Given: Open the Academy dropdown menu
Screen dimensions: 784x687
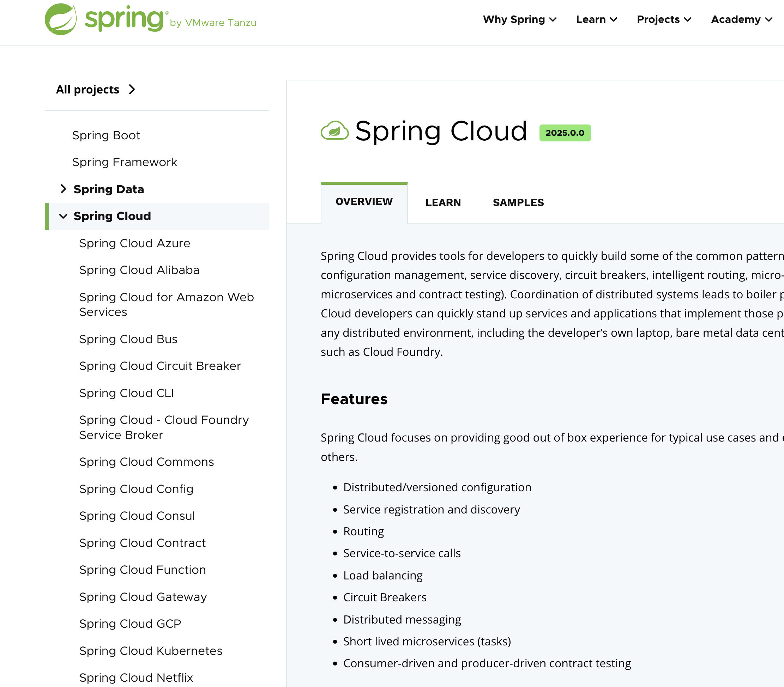Looking at the screenshot, I should tap(740, 19).
